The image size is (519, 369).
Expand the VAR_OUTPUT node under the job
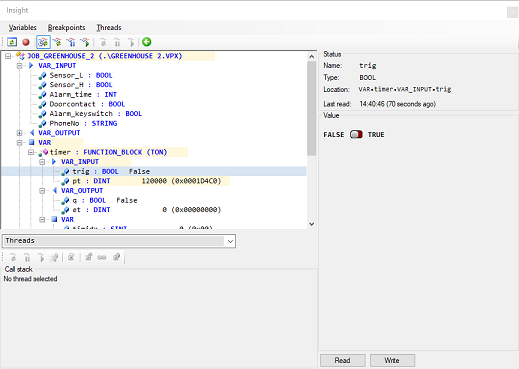(x=20, y=133)
